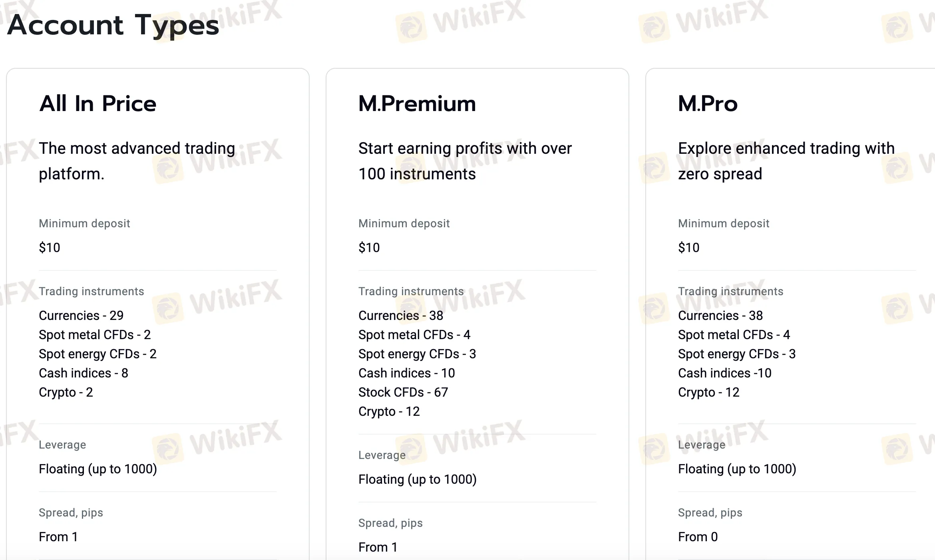Click the Stock CFDs - 67 line
This screenshot has height=560, width=935.
tap(403, 392)
